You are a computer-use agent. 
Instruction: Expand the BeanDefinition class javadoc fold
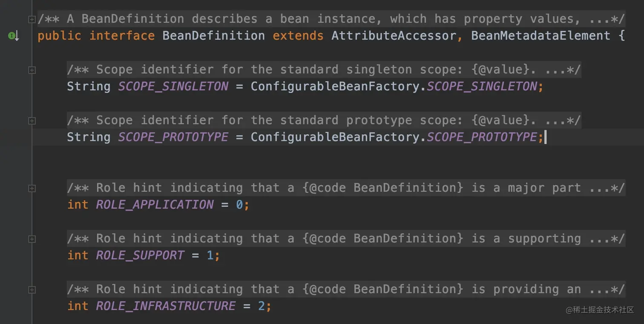pos(32,19)
